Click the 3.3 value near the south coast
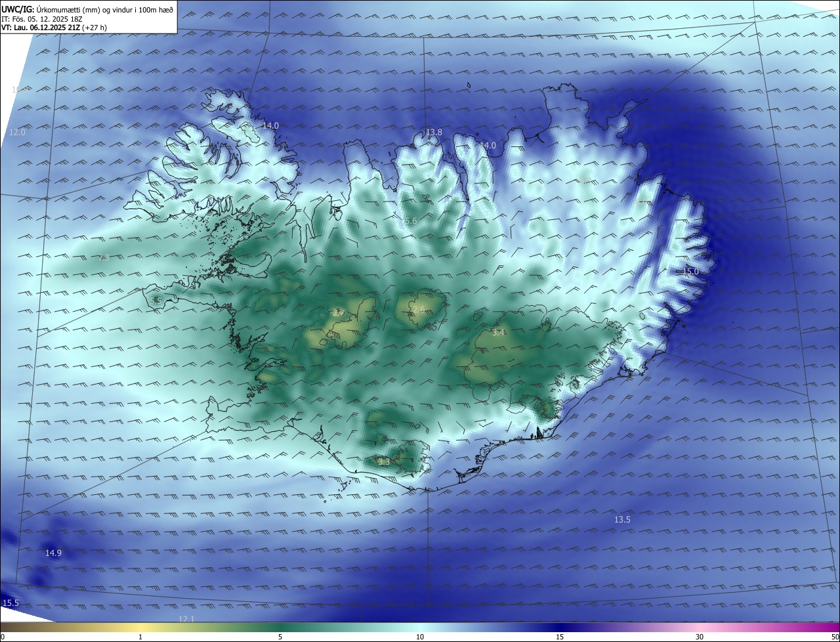 pos(384,461)
